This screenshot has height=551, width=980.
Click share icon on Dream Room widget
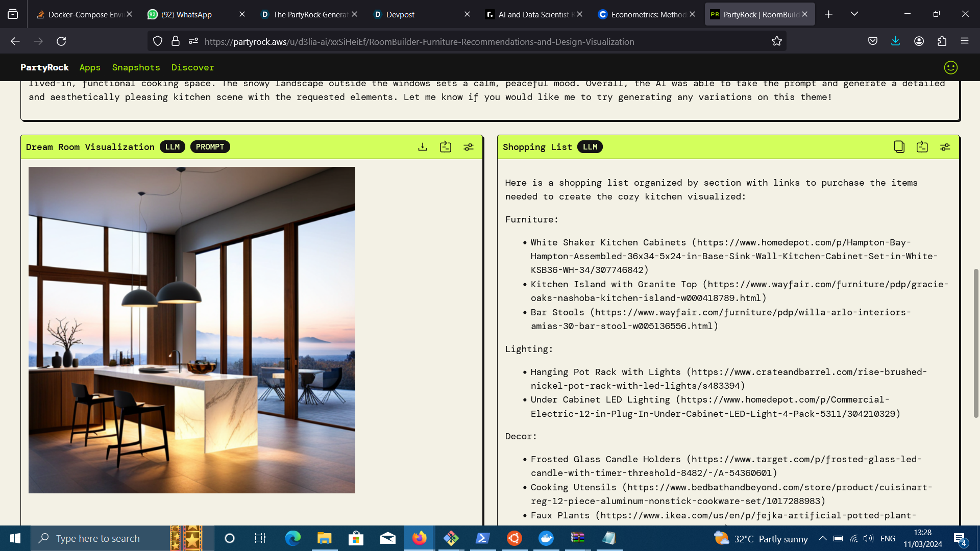(x=446, y=147)
